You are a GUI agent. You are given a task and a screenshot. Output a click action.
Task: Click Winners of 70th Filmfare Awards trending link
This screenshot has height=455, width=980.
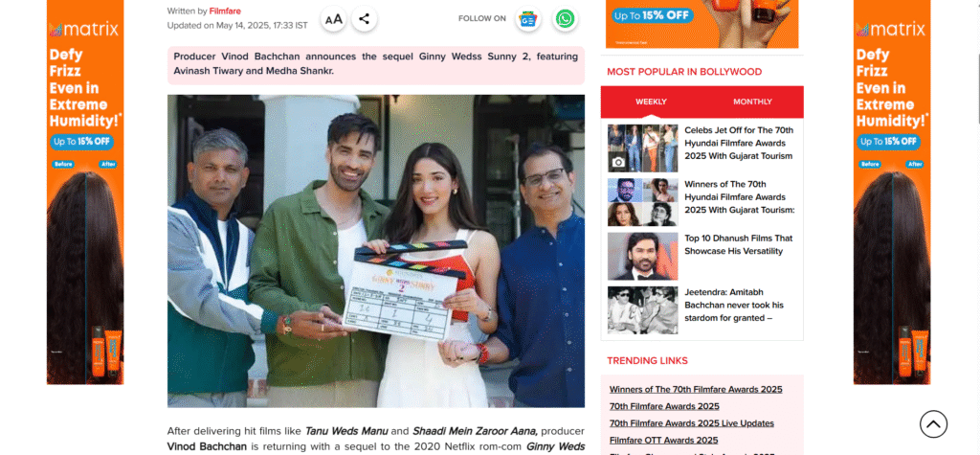(696, 389)
